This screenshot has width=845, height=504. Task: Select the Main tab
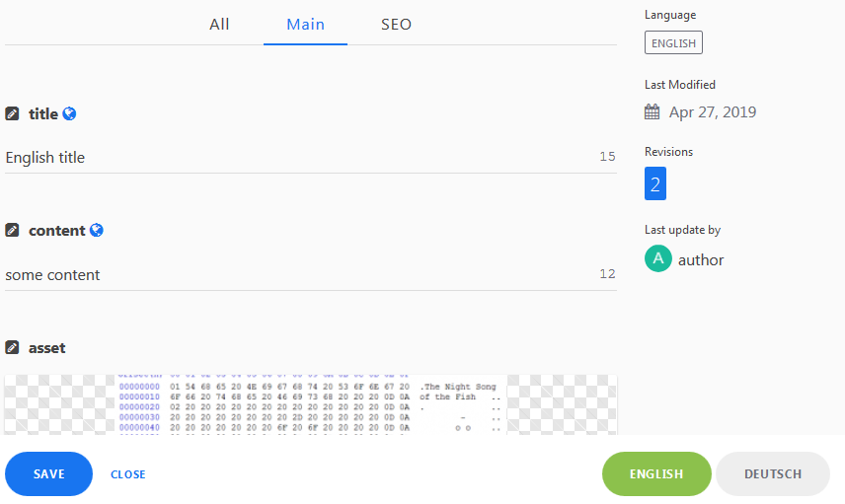(305, 25)
